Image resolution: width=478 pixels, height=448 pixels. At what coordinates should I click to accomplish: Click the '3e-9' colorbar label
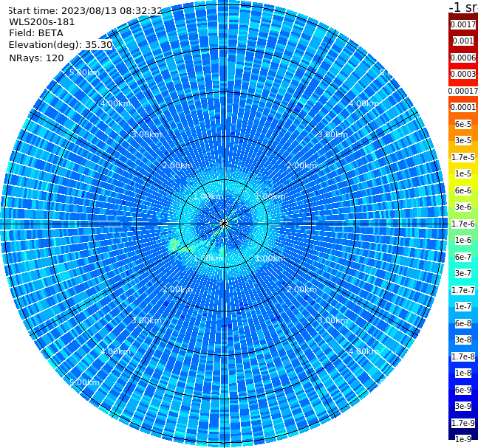(463, 406)
